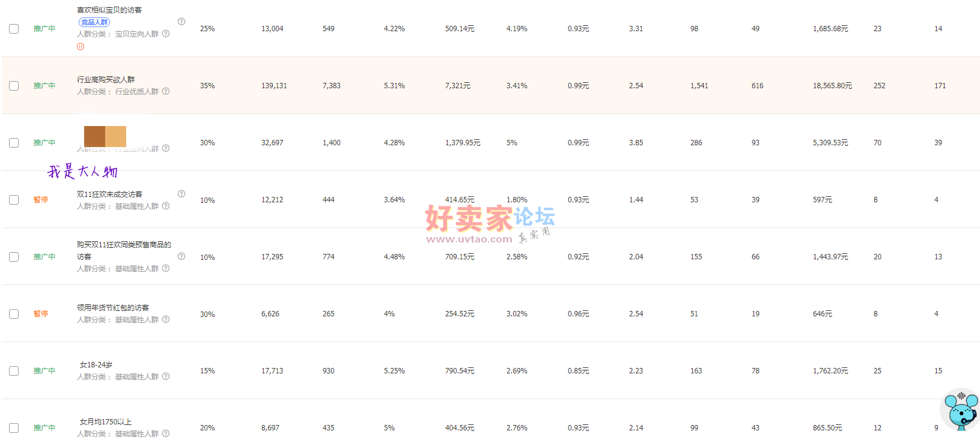Image resolution: width=980 pixels, height=446 pixels.
Task: Click help icon beside 购买双11狂欢同类预售商品的访客
Action: point(181,256)
